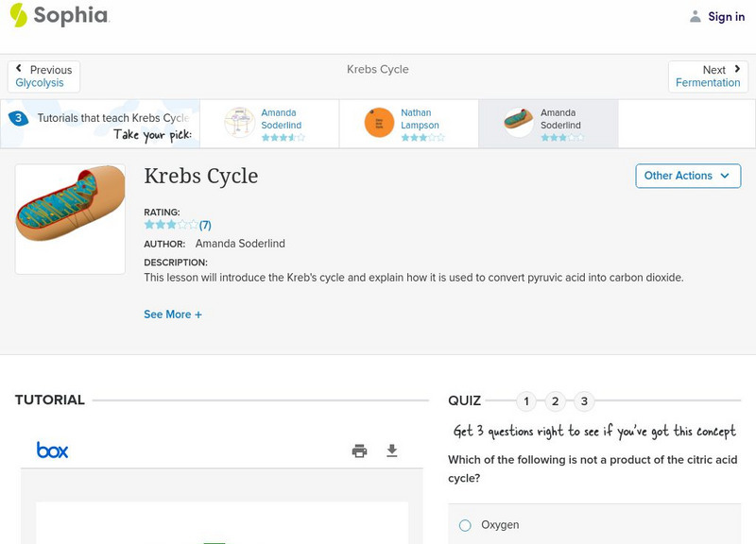Go to Previous lesson Glycolysis
The height and width of the screenshot is (544, 756).
[43, 76]
